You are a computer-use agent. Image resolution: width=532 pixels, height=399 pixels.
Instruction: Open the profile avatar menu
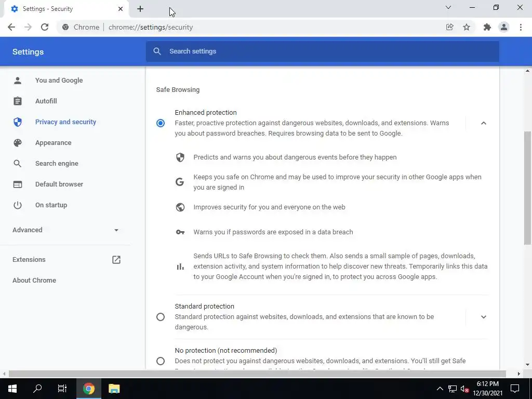point(504,27)
